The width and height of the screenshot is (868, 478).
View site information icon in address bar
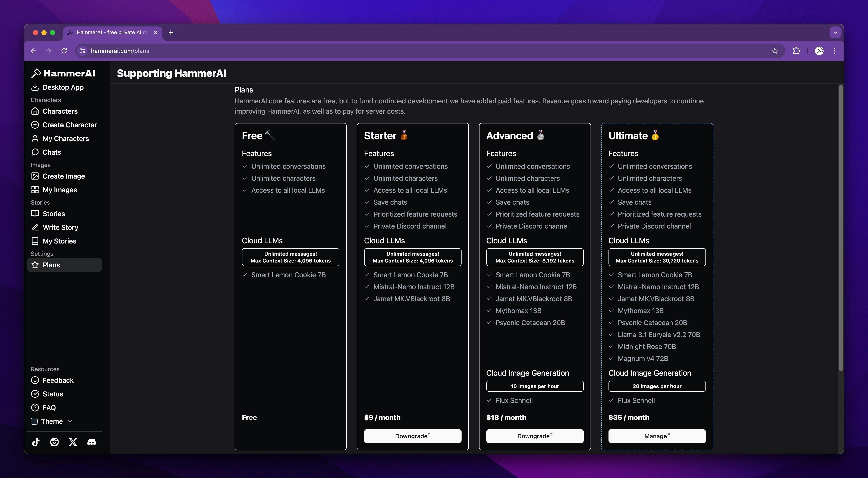click(82, 51)
